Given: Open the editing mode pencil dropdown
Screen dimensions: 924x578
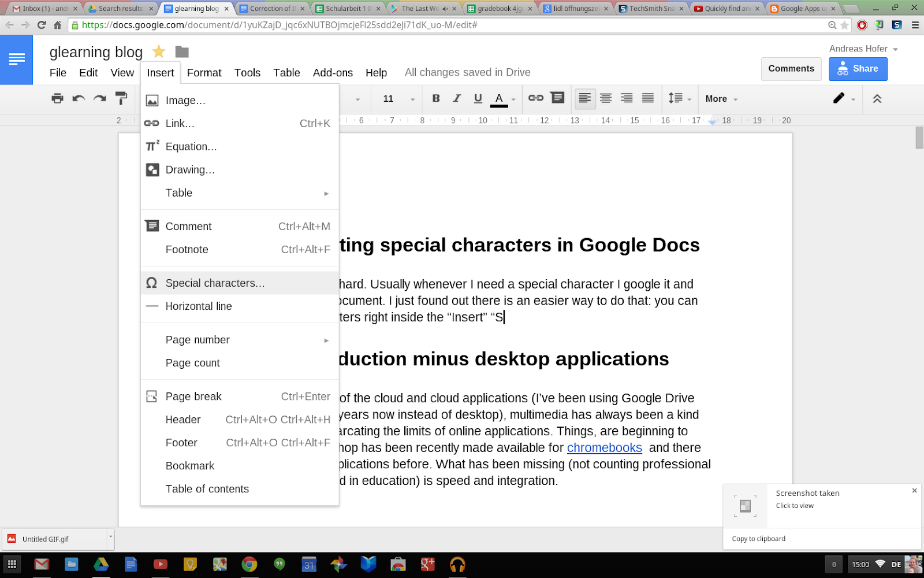Looking at the screenshot, I should point(844,98).
